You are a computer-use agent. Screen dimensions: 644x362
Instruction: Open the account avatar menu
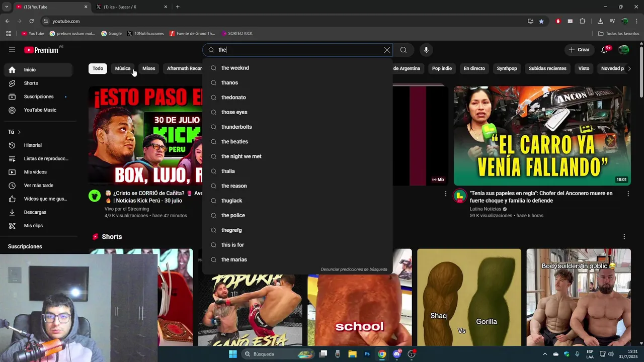623,50
